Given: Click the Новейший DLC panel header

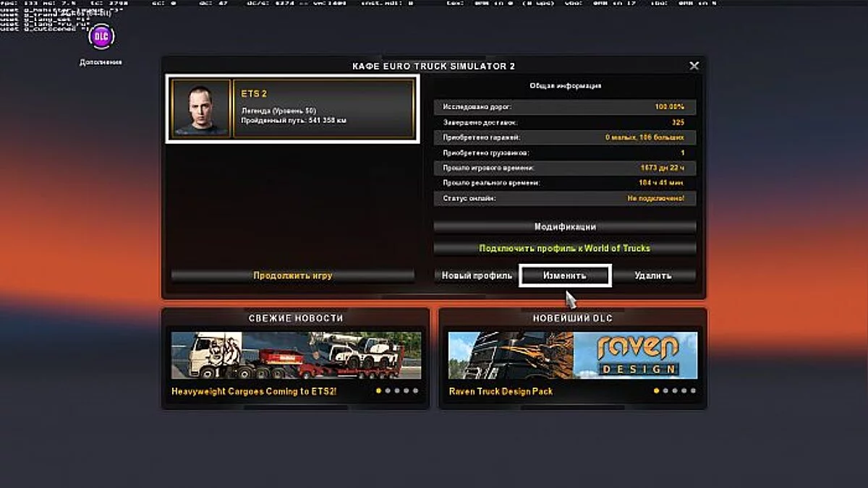Looking at the screenshot, I should point(571,317).
